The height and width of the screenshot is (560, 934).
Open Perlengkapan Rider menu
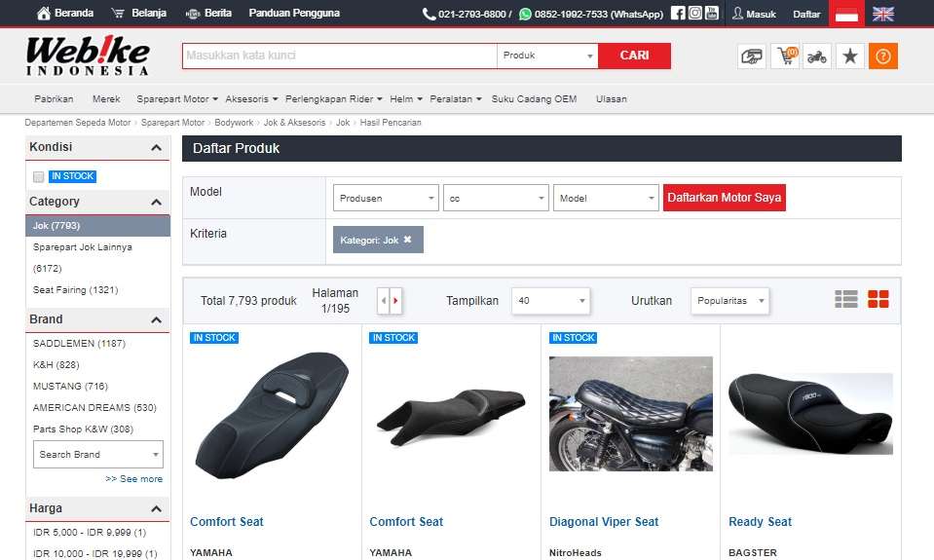pos(333,99)
